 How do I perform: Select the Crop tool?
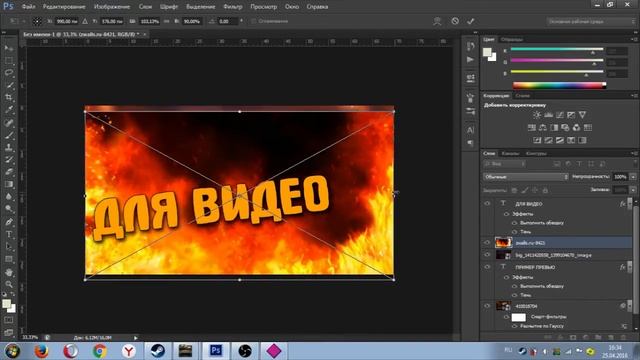pyautogui.click(x=9, y=98)
